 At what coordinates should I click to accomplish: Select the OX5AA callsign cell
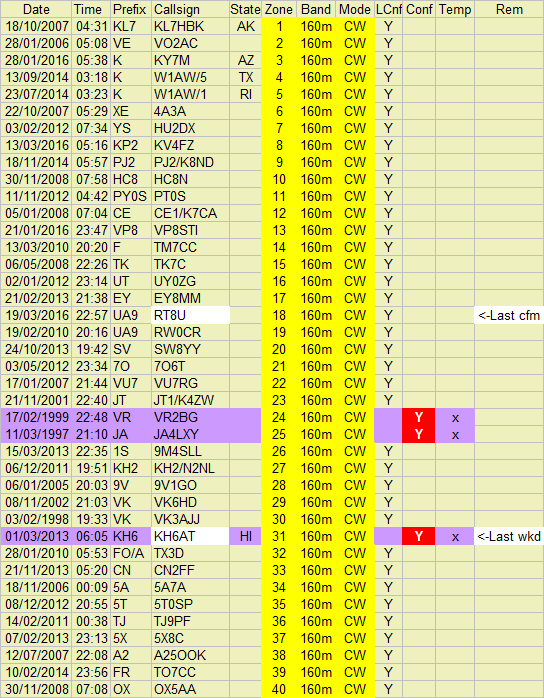click(191, 689)
